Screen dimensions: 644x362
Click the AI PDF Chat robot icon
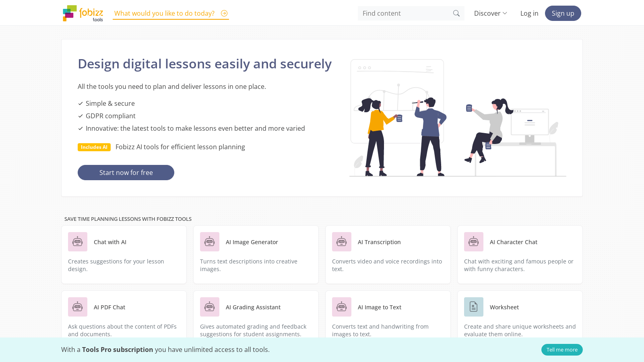[x=78, y=307]
